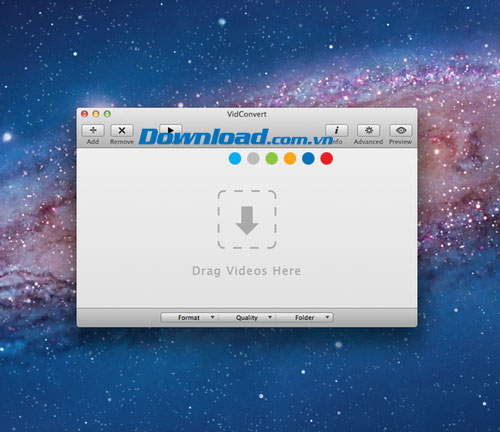This screenshot has width=500, height=432.
Task: Click the dashed drop zone arrow
Action: tap(247, 220)
